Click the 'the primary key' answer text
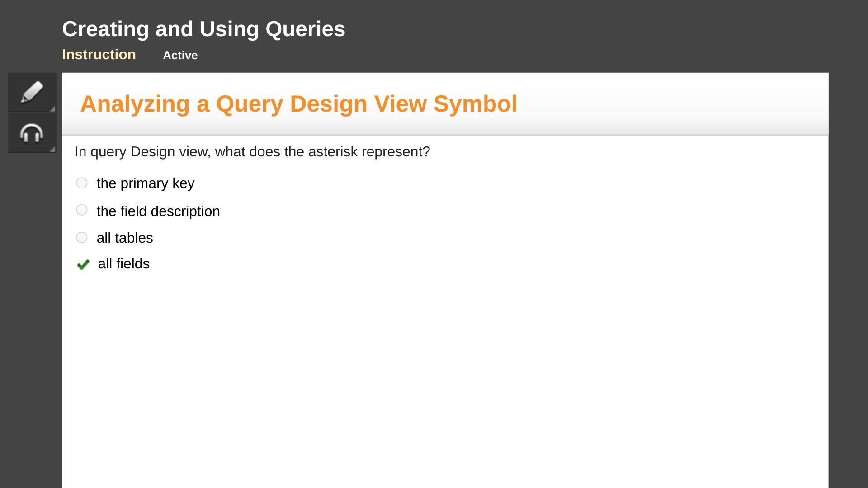Viewport: 868px width, 488px height. [146, 183]
